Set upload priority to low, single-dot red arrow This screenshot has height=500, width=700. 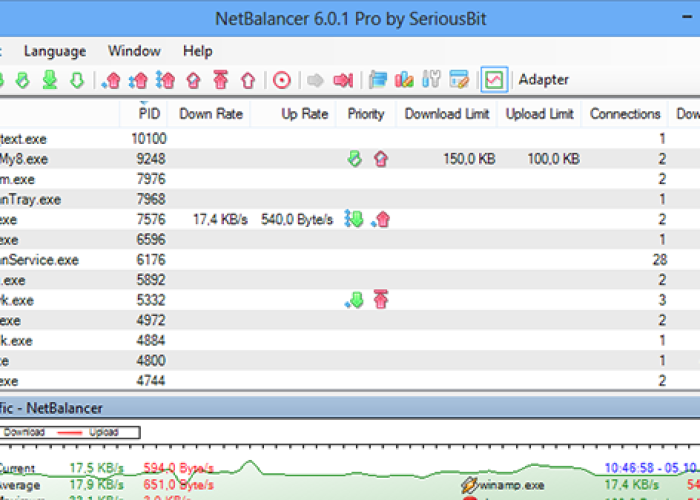tap(113, 79)
